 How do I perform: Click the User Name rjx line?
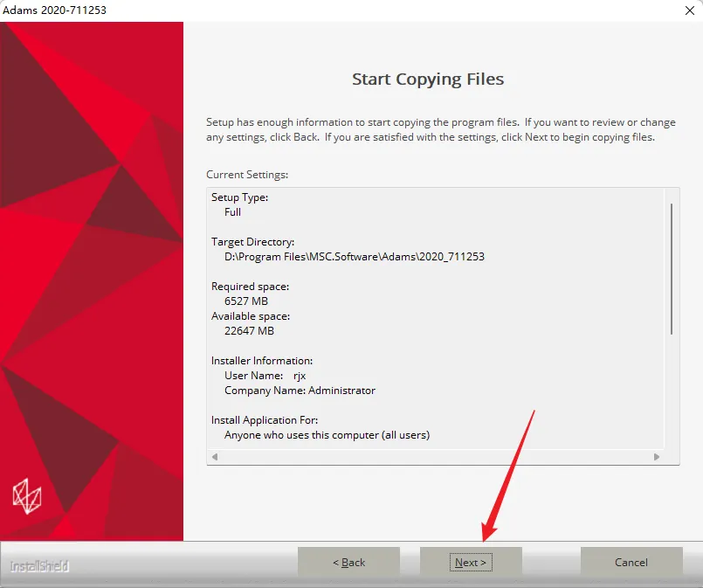[265, 376]
